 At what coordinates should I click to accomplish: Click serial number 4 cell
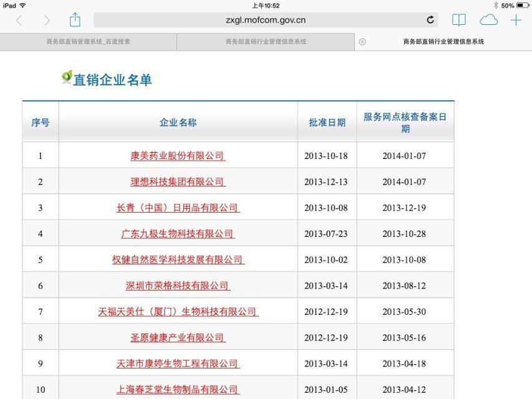click(41, 234)
